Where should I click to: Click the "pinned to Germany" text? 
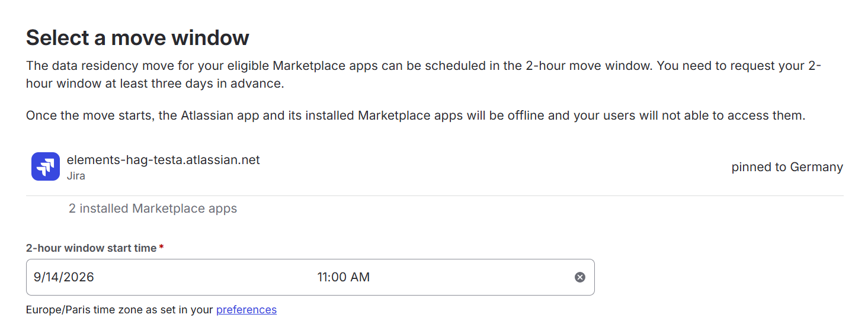787,167
